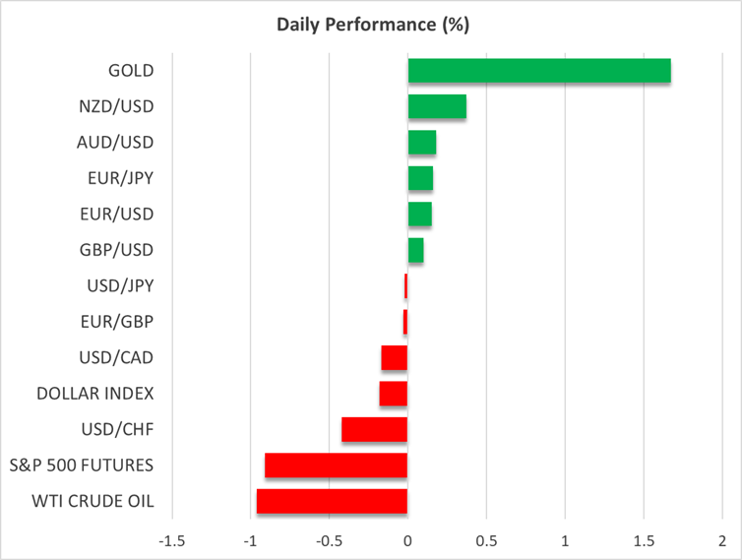Click the EUR/GBP category label
The width and height of the screenshot is (742, 560).
click(120, 321)
